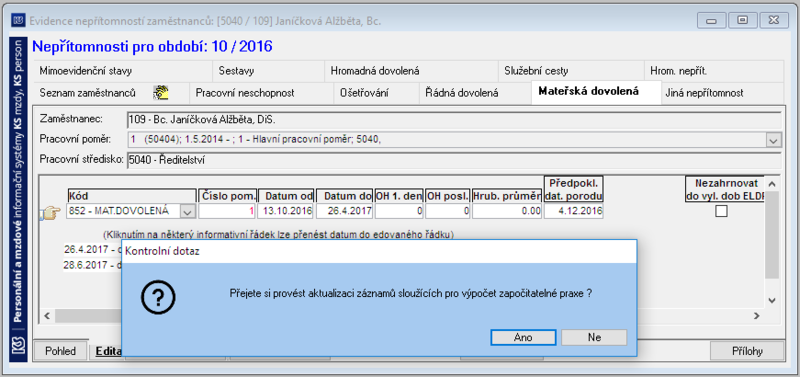800x377 pixels.
Task: Open the Jiná nepřítomnost tab
Action: [722, 93]
